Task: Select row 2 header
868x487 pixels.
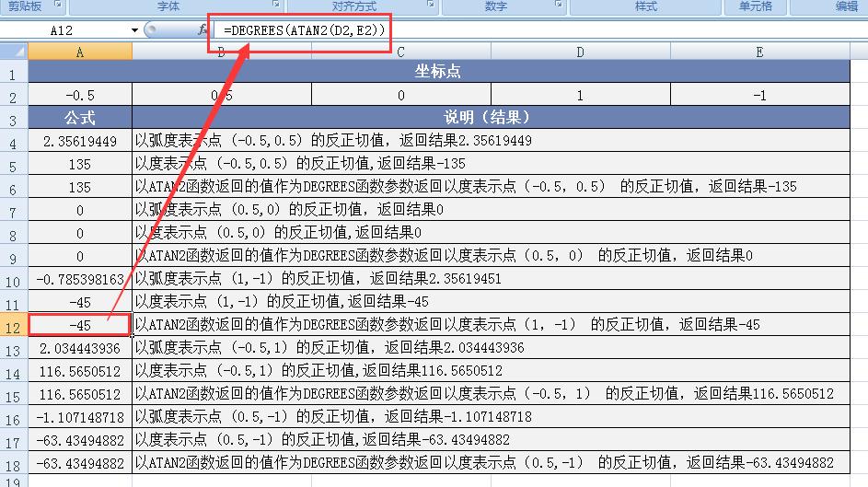Action: click(14, 95)
